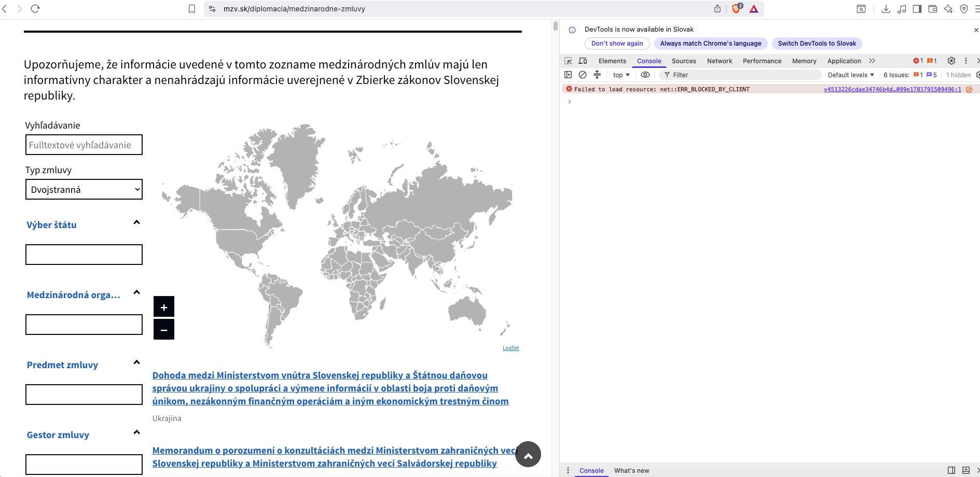Zoom out on the world map
The width and height of the screenshot is (980, 477).
(x=164, y=329)
